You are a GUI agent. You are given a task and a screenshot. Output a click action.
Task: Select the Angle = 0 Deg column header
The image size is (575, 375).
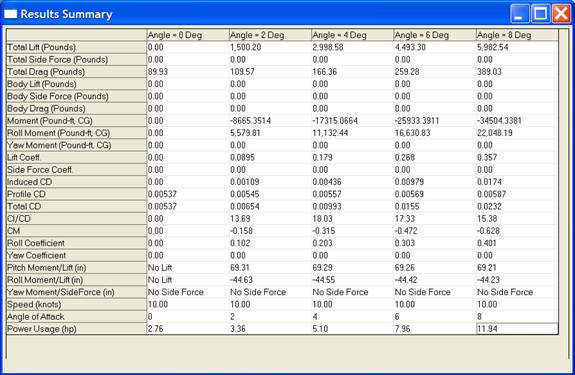pos(188,35)
